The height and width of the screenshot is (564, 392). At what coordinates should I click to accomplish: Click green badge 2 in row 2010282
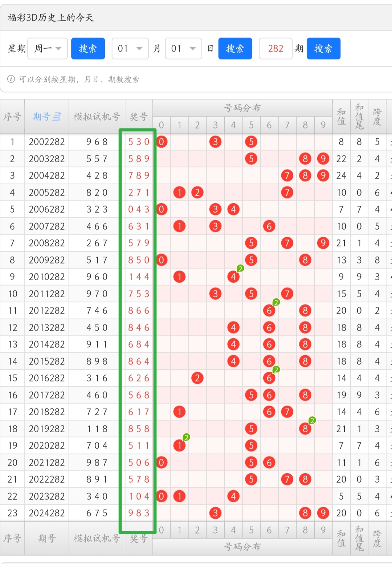pos(240,269)
